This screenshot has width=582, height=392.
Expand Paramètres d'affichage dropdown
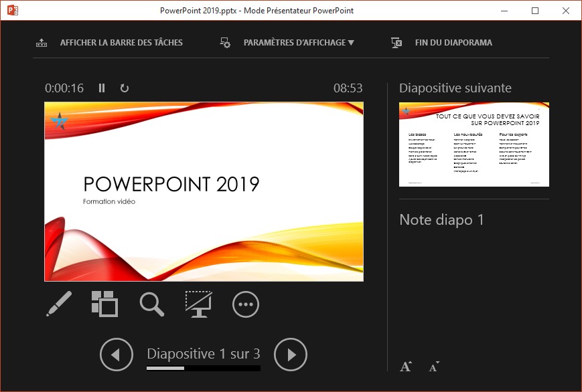coord(298,43)
